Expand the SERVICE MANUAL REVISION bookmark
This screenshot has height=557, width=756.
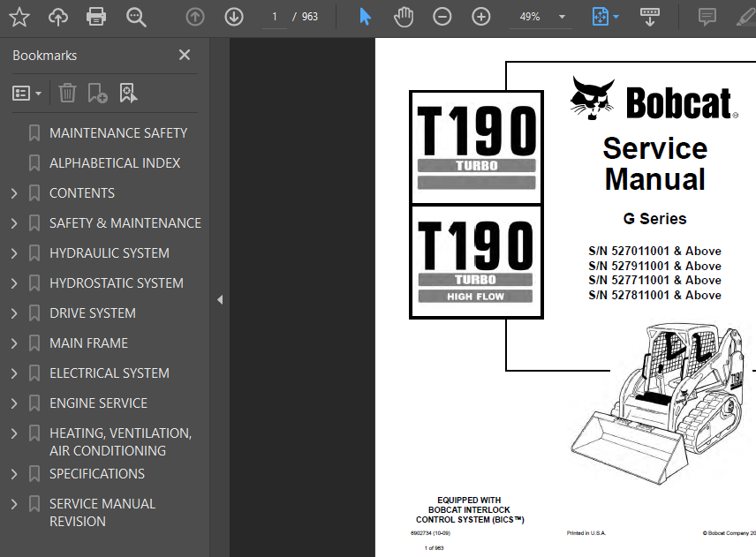[x=14, y=504]
